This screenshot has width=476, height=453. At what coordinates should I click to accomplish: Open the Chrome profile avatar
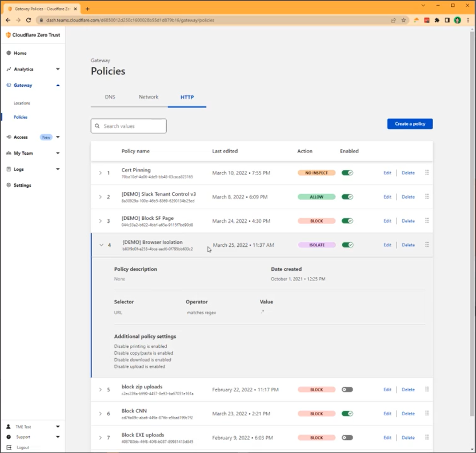(458, 20)
